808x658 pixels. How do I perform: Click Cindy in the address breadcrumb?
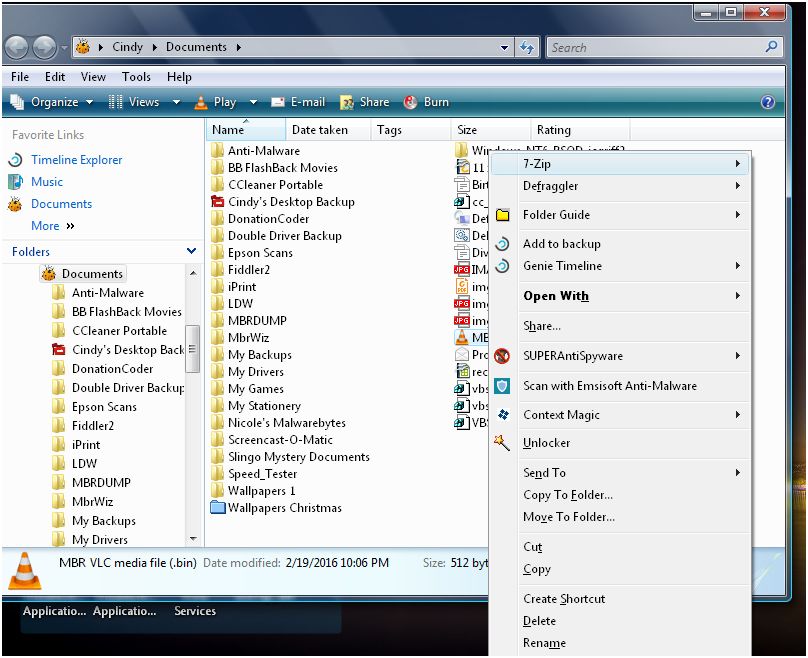pos(127,47)
